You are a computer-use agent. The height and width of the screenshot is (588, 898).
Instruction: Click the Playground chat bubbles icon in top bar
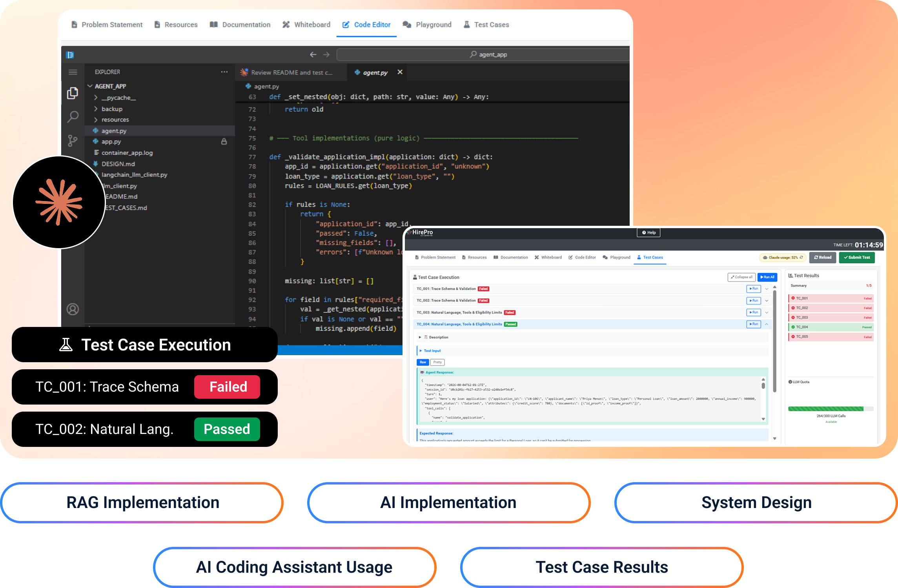[x=407, y=25]
